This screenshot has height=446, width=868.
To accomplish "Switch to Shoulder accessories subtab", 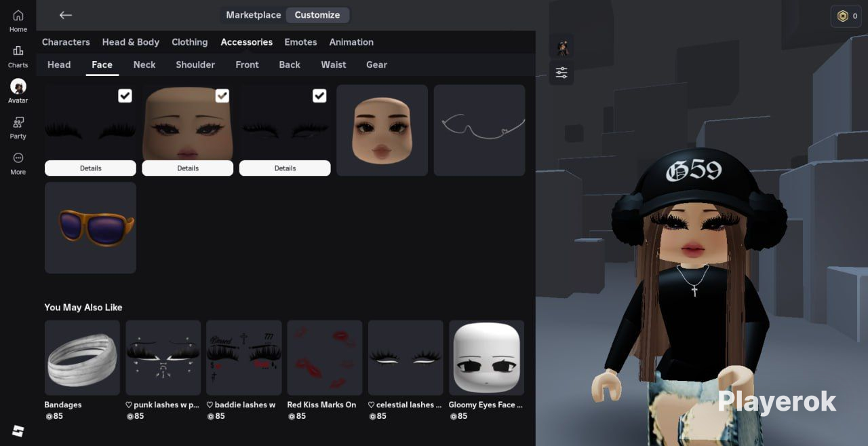I will (x=195, y=64).
